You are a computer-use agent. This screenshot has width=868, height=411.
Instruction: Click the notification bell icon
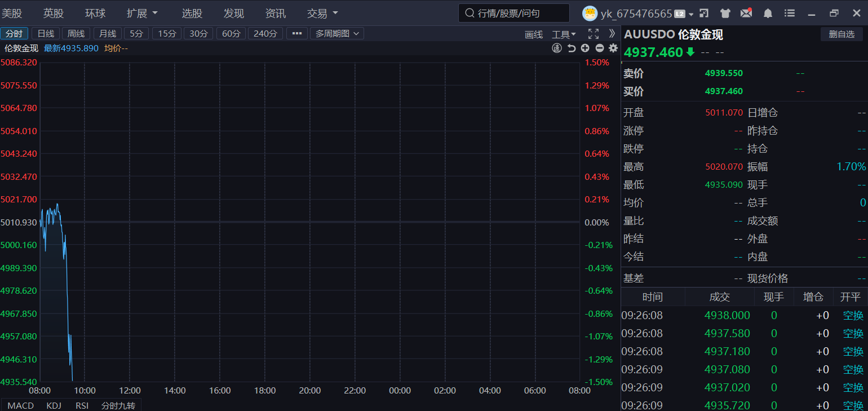[768, 13]
